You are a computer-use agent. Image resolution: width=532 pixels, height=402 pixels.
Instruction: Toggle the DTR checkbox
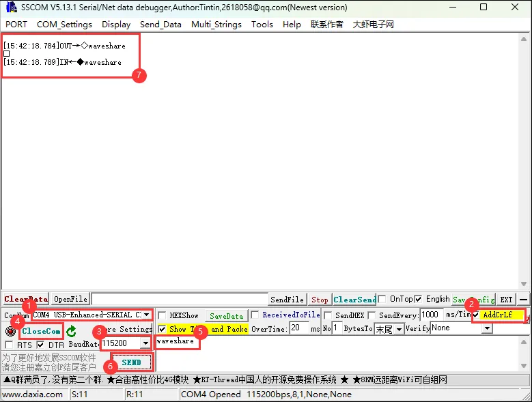[40, 345]
